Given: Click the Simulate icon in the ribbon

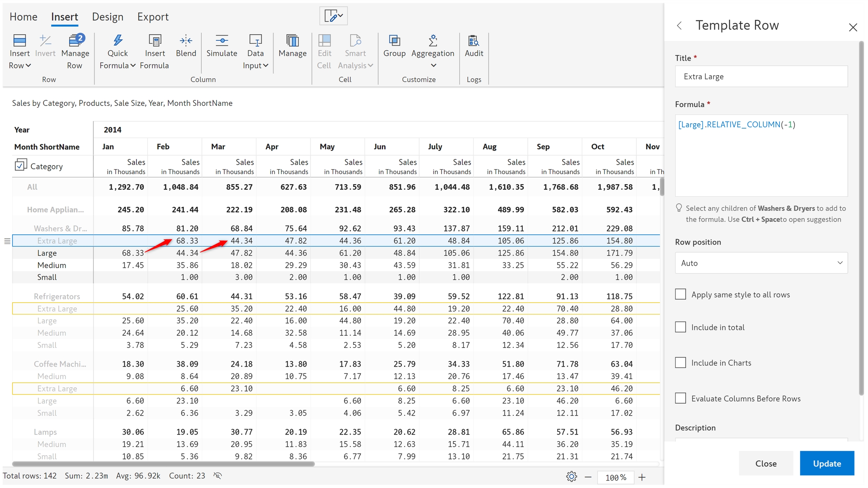Looking at the screenshot, I should coord(222,41).
